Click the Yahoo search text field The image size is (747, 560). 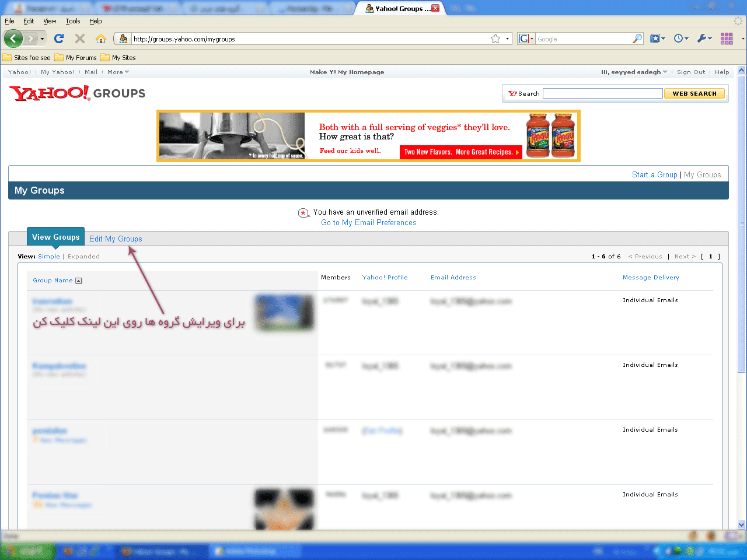point(602,93)
